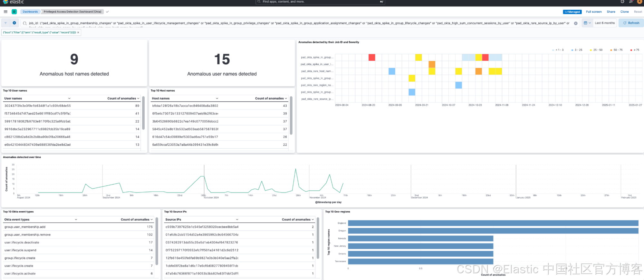Click the green D space avatar
The width and height of the screenshot is (644, 280).
click(14, 12)
